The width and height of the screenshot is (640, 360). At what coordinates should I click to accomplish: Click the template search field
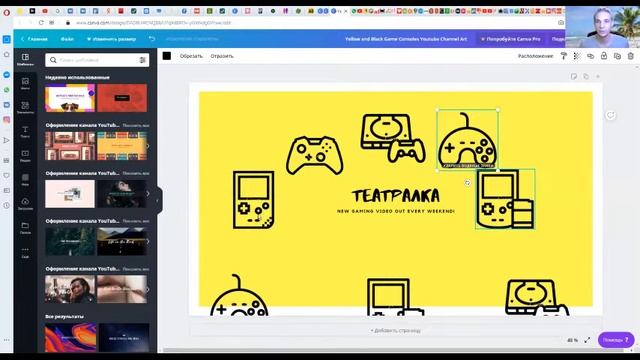pos(97,60)
